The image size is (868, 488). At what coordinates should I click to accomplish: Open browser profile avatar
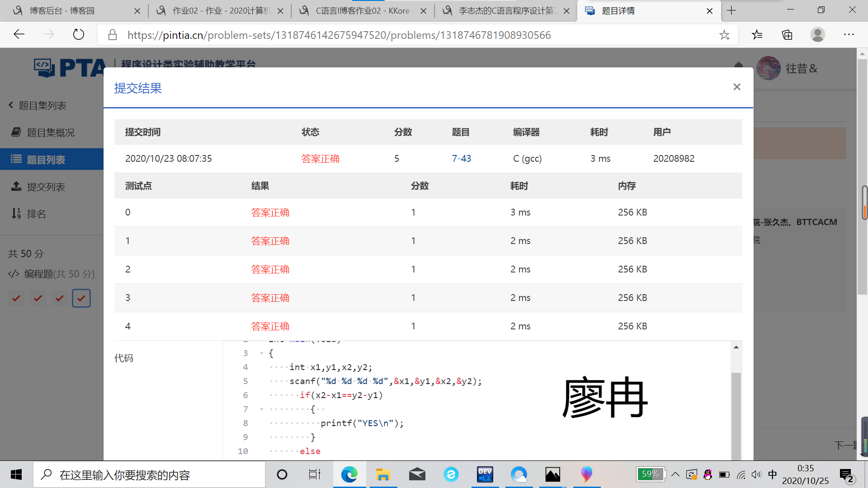click(x=817, y=35)
